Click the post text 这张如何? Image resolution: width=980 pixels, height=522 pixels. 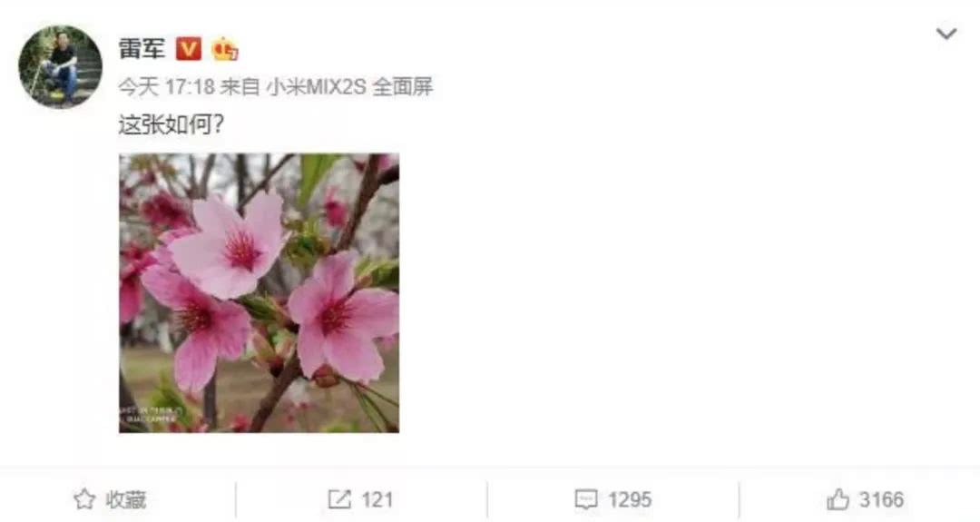pos(171,125)
